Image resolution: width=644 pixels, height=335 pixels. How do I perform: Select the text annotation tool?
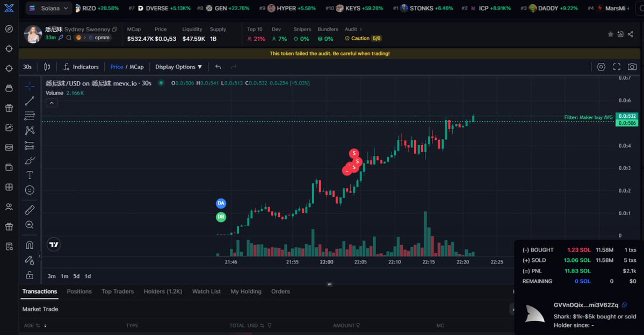click(30, 175)
